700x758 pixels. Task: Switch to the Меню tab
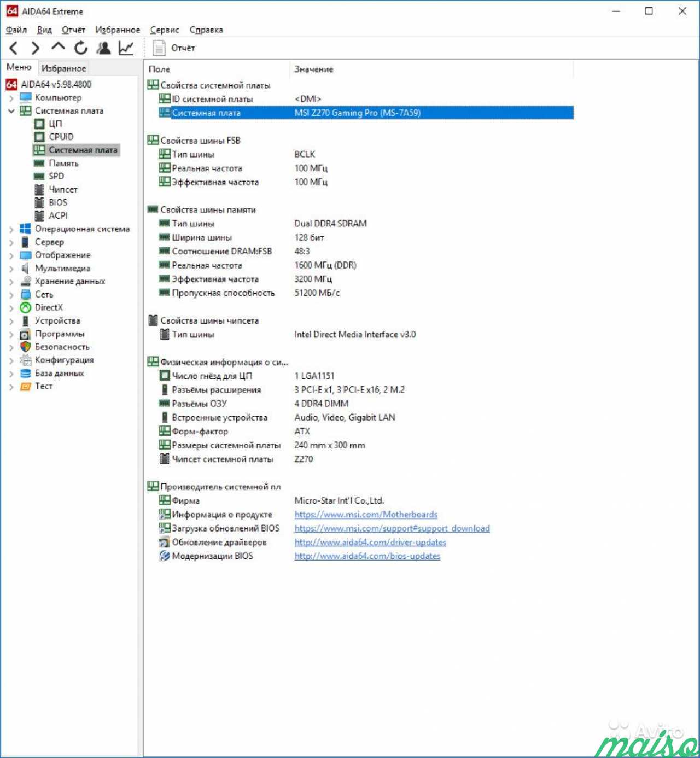pyautogui.click(x=19, y=67)
